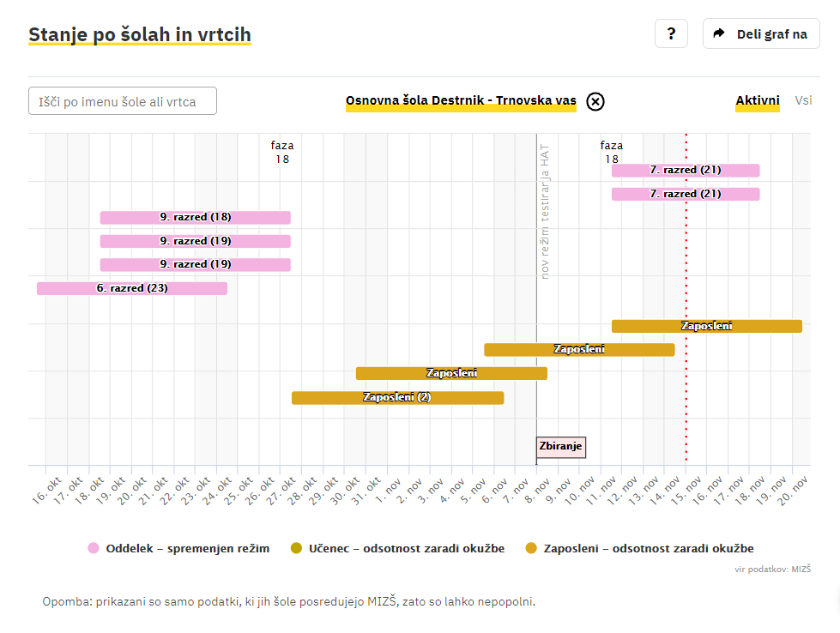Click the share arrow icon
The width and height of the screenshot is (840, 633).
720,34
